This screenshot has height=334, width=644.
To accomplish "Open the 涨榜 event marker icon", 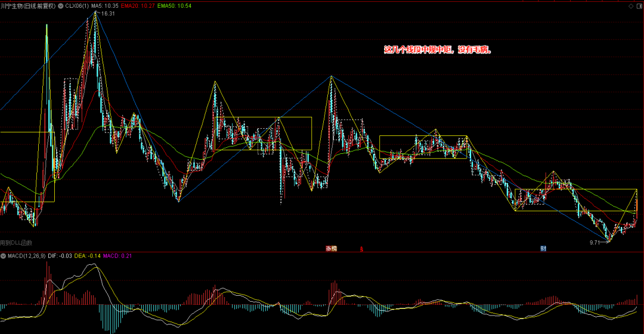I will click(x=331, y=249).
